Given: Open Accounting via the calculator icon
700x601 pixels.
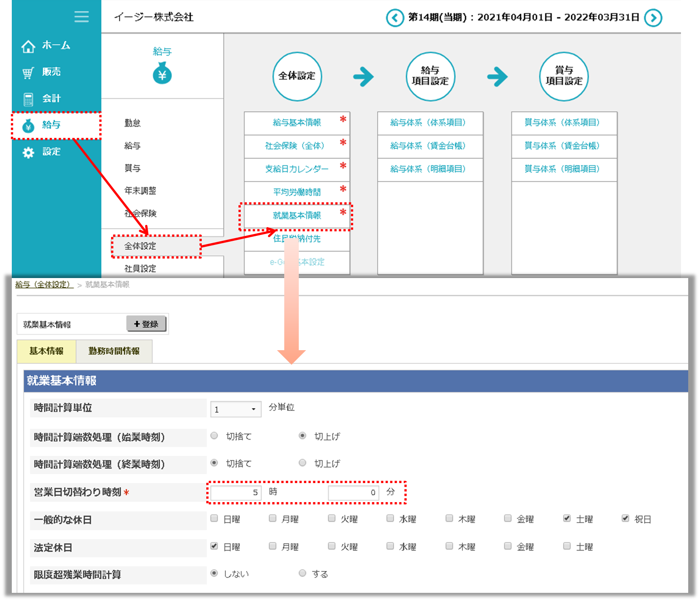Looking at the screenshot, I should pyautogui.click(x=28, y=99).
